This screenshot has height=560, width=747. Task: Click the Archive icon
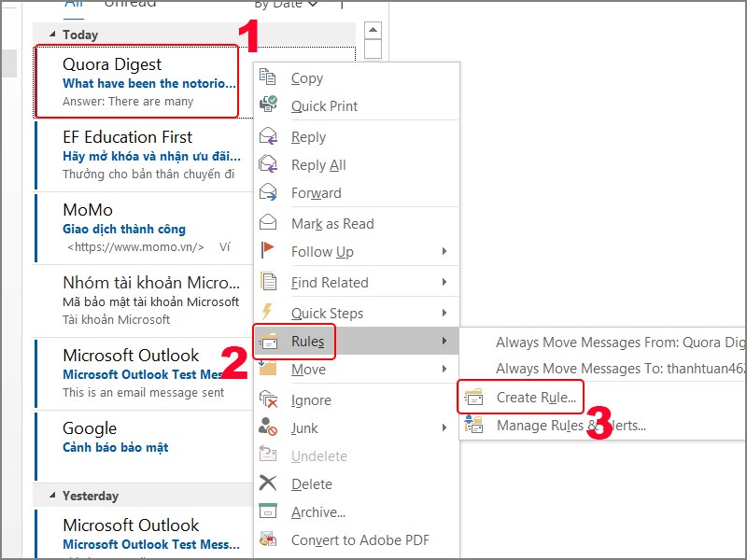[269, 511]
